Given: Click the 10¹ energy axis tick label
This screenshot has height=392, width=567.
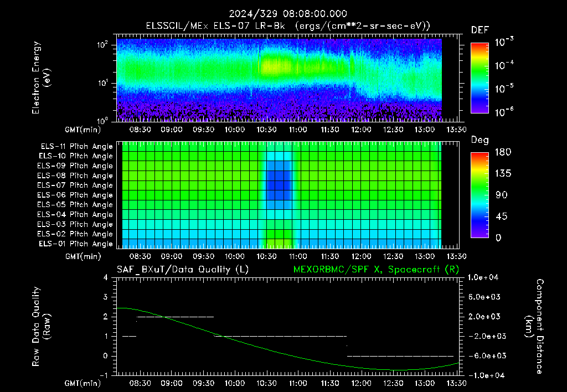Looking at the screenshot, I should [x=102, y=83].
